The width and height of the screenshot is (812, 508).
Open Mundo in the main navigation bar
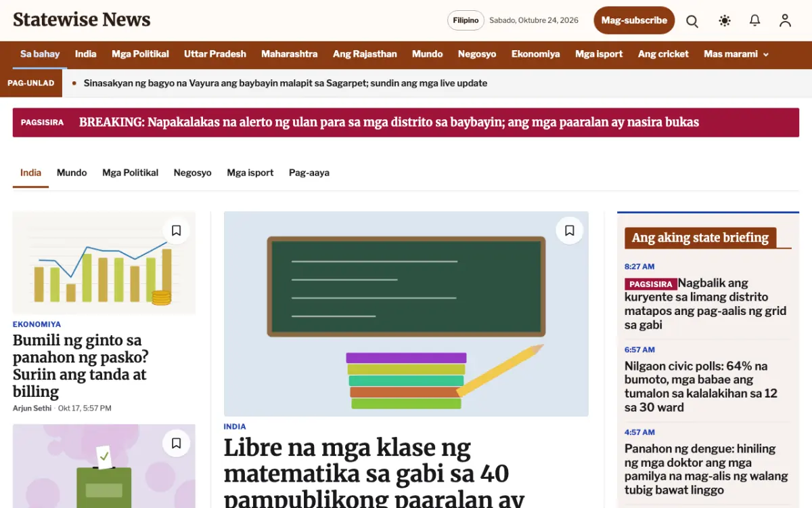(x=428, y=54)
